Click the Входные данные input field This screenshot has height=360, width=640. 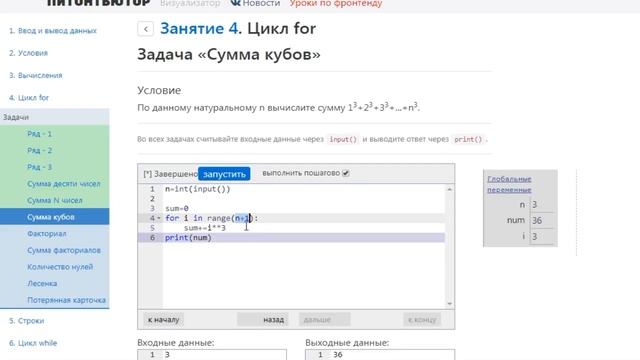tap(212, 355)
